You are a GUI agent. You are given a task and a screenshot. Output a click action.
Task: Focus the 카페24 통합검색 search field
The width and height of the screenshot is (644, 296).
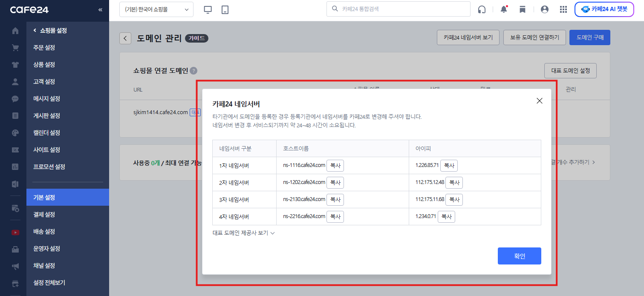pos(399,9)
